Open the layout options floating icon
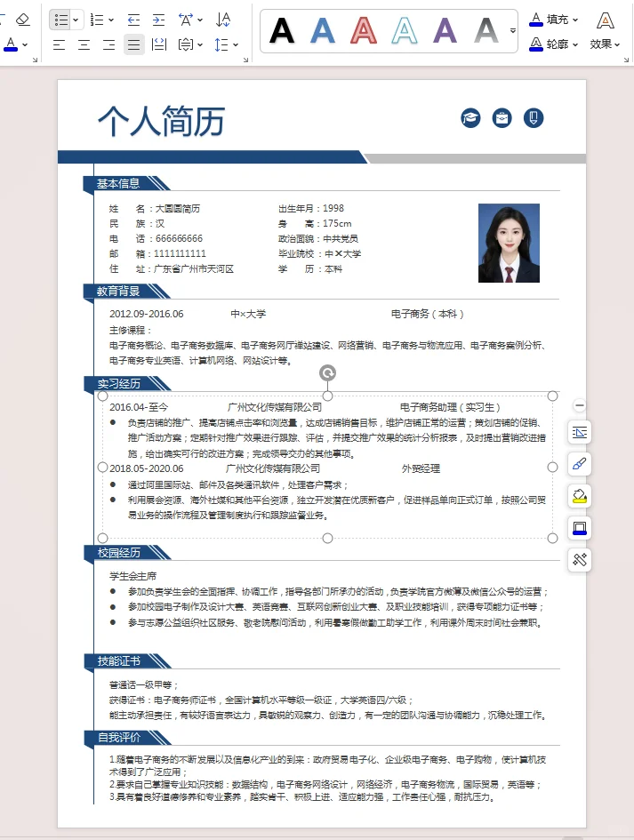The height and width of the screenshot is (840, 634). pyautogui.click(x=580, y=432)
